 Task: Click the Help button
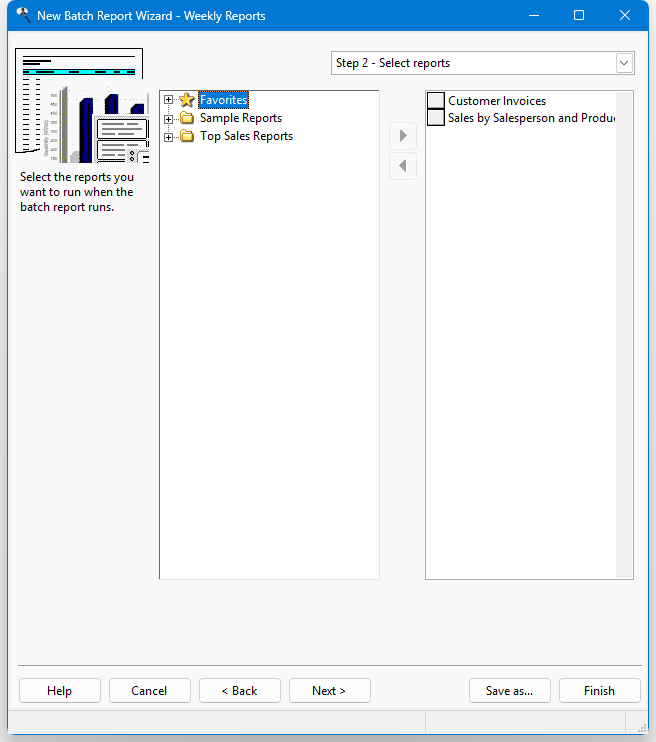coord(59,691)
